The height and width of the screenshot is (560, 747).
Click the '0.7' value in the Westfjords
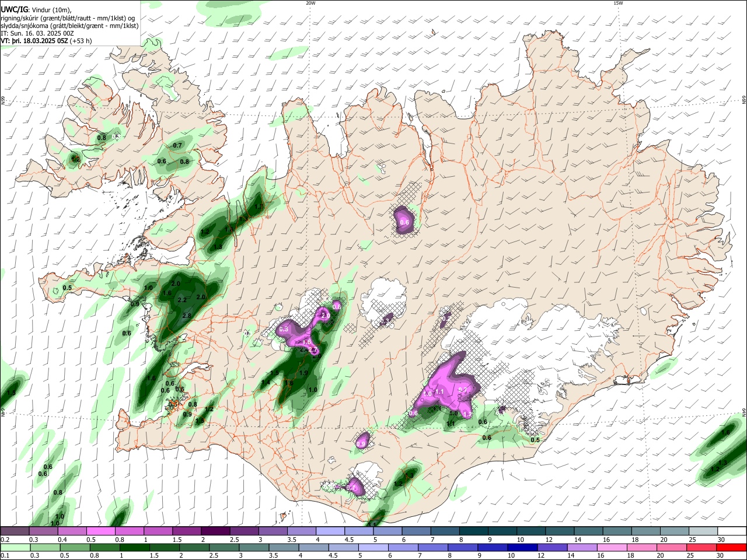tap(178, 145)
